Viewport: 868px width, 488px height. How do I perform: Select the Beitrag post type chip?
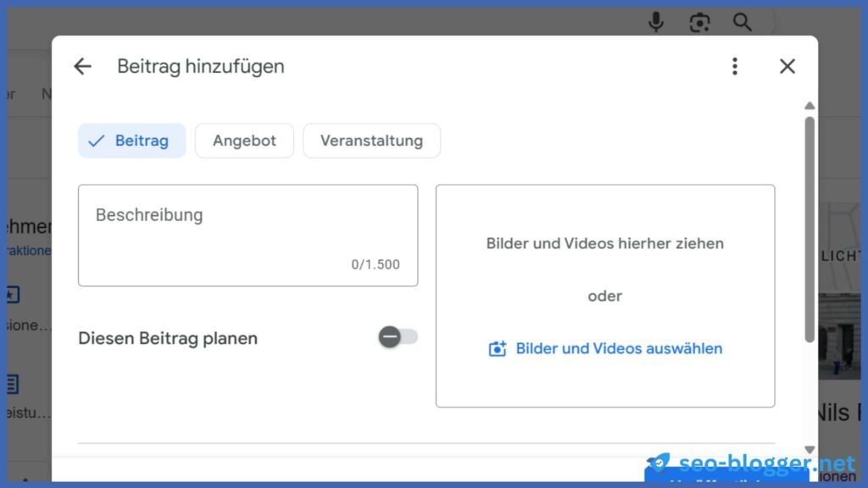(x=131, y=141)
